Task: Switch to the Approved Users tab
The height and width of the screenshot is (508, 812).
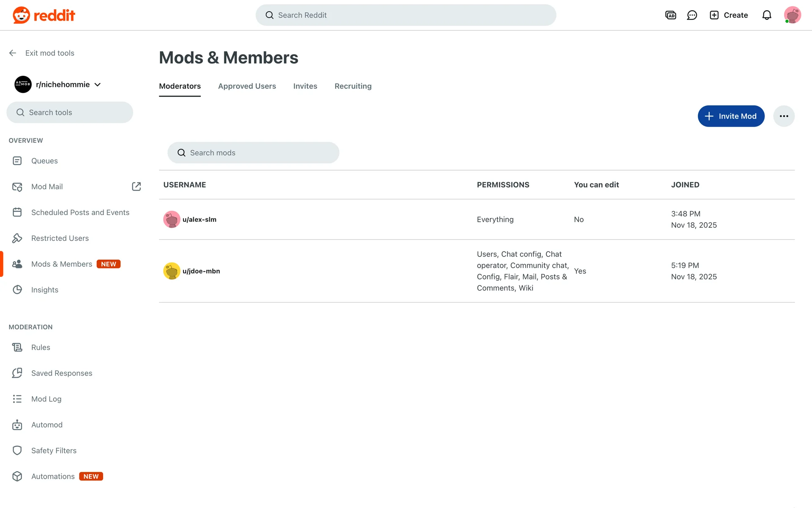Action: coord(247,86)
